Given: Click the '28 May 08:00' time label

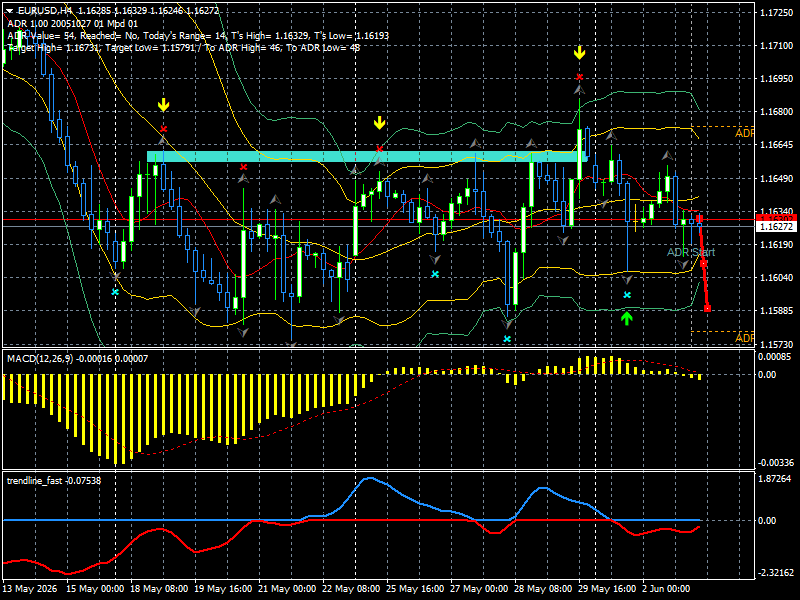Looking at the screenshot, I should [543, 589].
